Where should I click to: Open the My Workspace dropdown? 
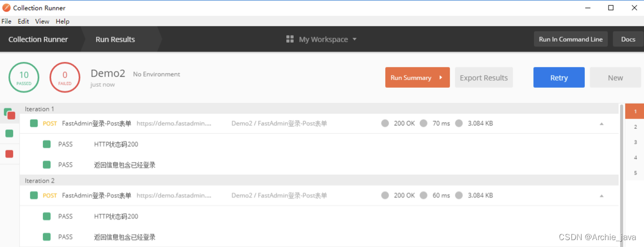coord(328,39)
